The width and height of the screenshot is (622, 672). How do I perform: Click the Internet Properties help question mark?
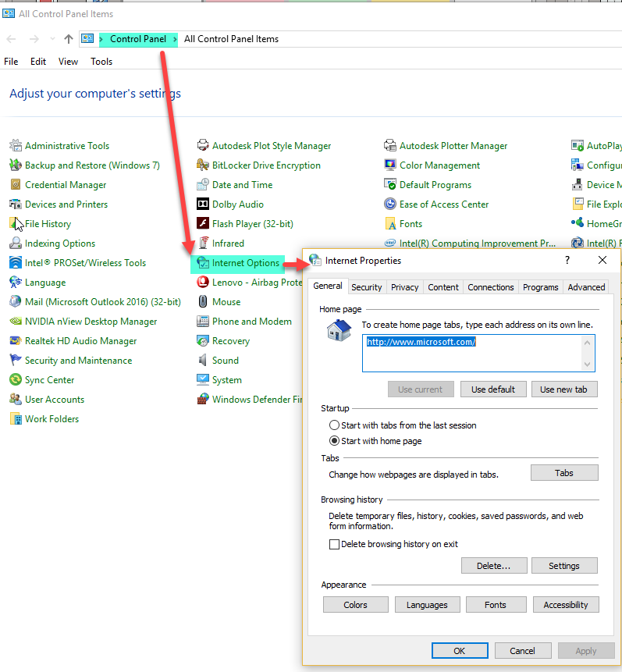point(567,260)
